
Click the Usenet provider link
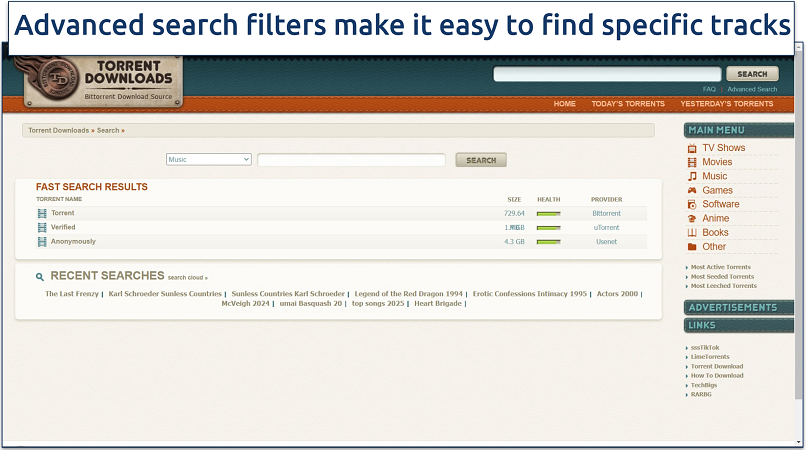(606, 242)
